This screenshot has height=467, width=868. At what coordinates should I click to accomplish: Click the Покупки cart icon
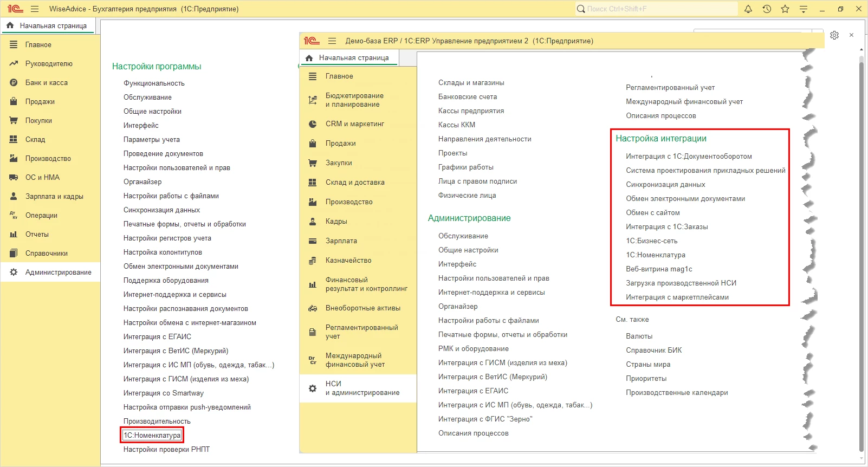[x=14, y=121]
